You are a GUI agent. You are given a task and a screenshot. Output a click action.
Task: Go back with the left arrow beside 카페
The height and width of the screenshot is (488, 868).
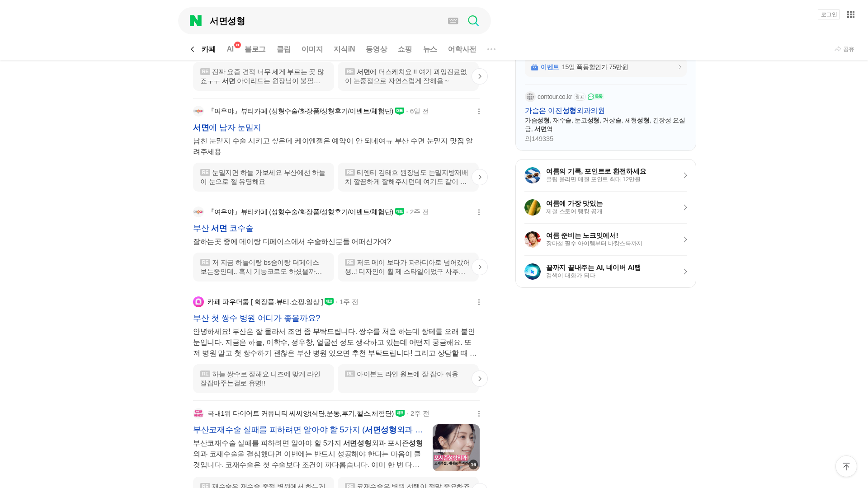193,49
